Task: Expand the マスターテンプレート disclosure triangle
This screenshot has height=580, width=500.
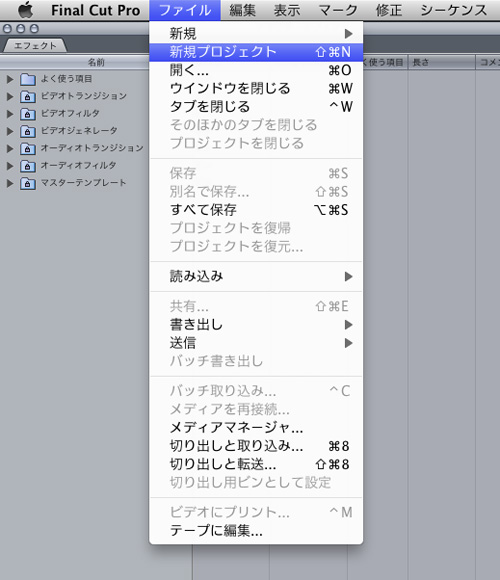Action: (10, 183)
